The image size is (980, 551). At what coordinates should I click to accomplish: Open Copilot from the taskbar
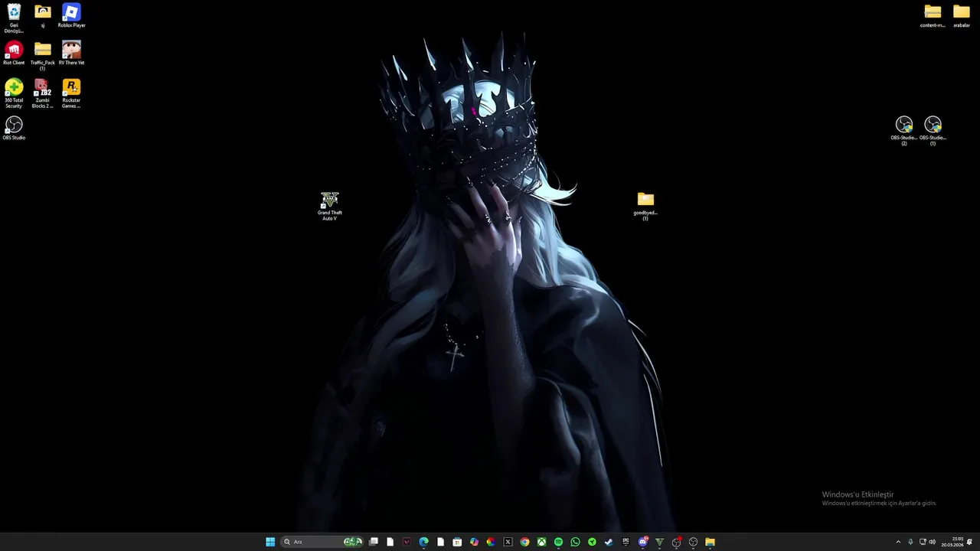click(x=474, y=542)
